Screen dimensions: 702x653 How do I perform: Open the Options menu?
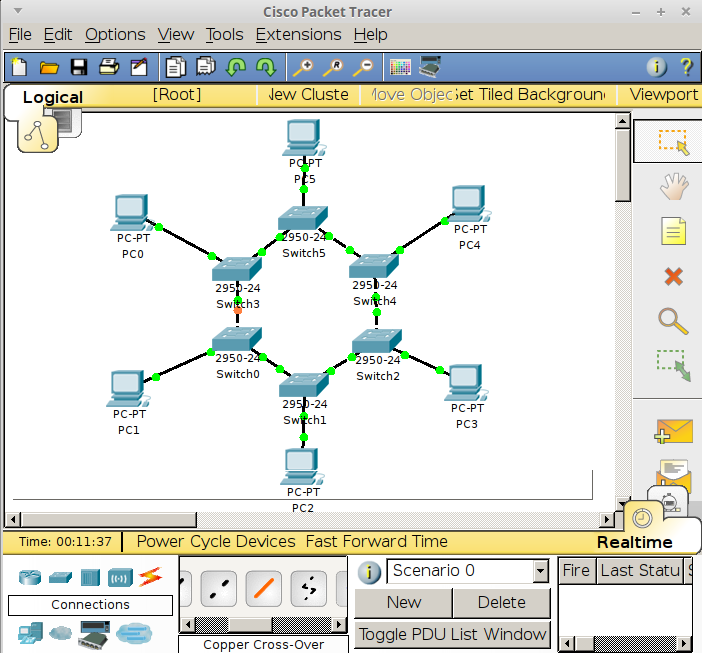[115, 34]
